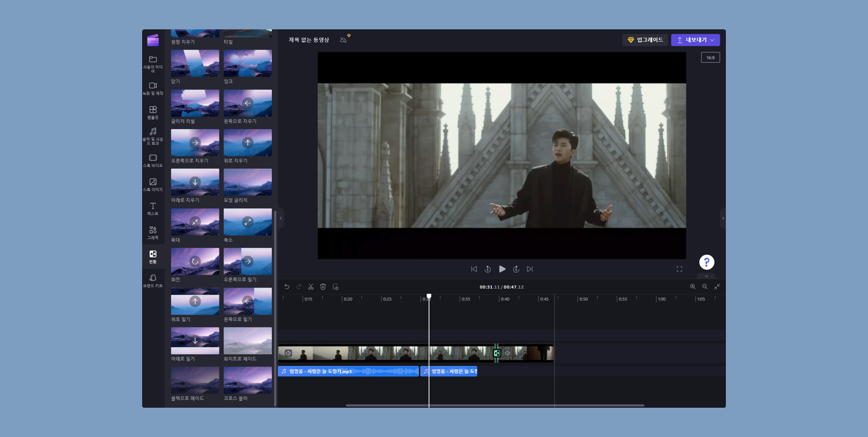868x437 pixels.
Task: Click the 업그레이드 button
Action: point(645,40)
